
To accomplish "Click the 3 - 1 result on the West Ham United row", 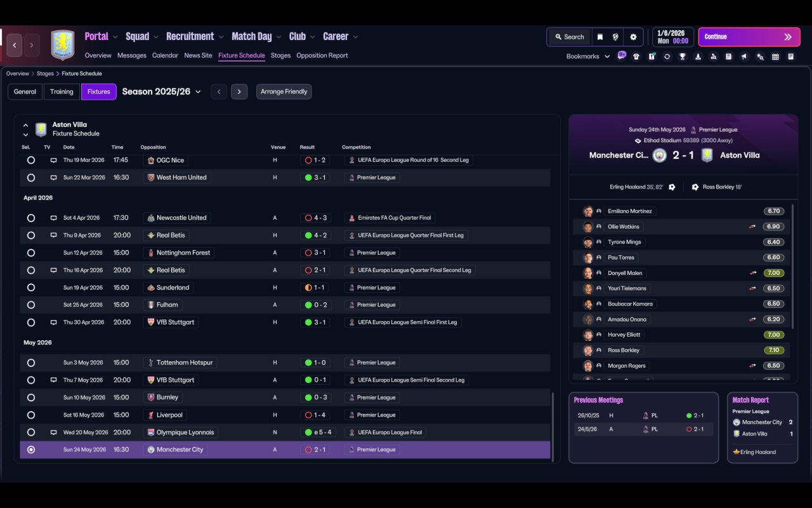I will click(315, 178).
